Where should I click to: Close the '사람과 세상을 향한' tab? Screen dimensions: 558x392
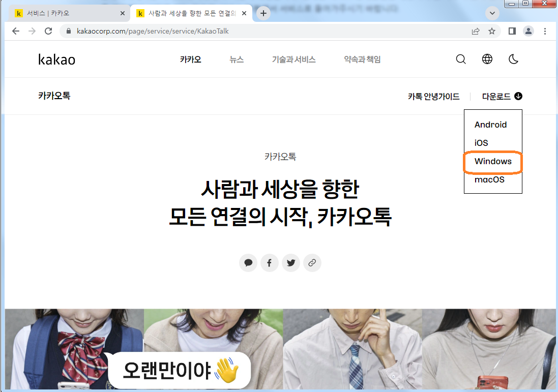point(244,14)
